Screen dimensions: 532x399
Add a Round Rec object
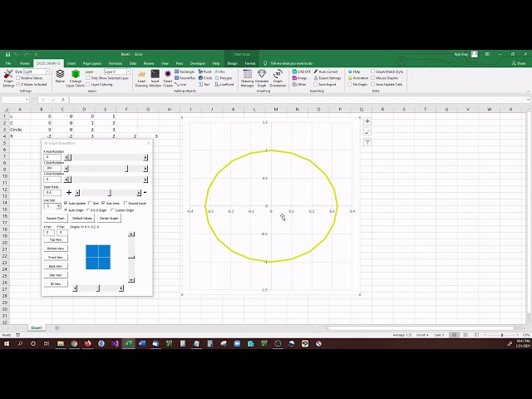[185, 78]
